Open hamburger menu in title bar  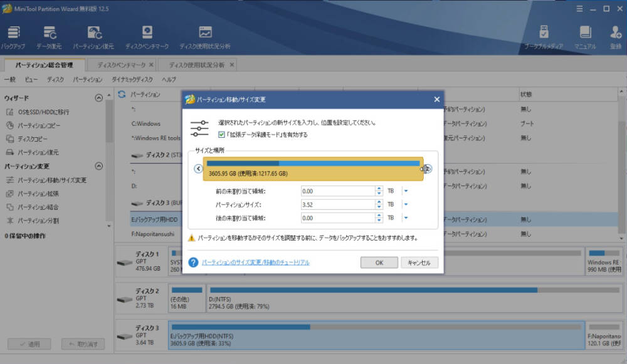(x=579, y=8)
